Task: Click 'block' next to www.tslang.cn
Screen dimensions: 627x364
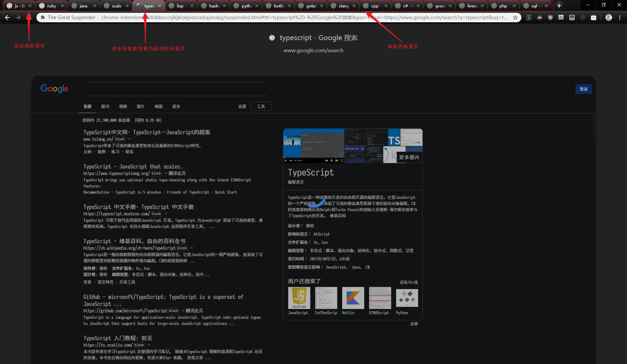Action: [x=120, y=139]
